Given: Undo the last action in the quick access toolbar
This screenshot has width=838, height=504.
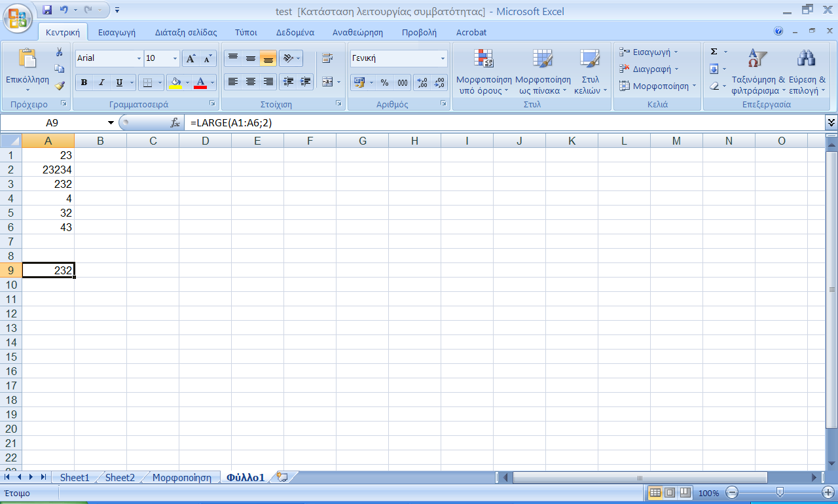Looking at the screenshot, I should tap(64, 10).
